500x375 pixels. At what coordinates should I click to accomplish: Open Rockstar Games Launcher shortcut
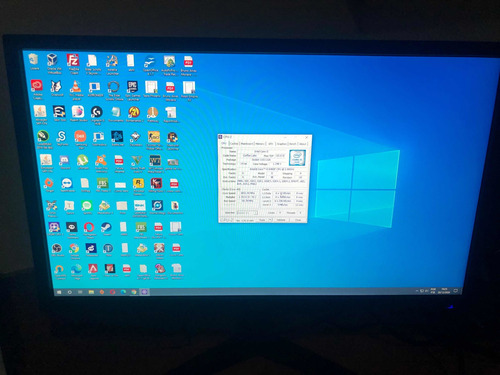[x=138, y=186]
